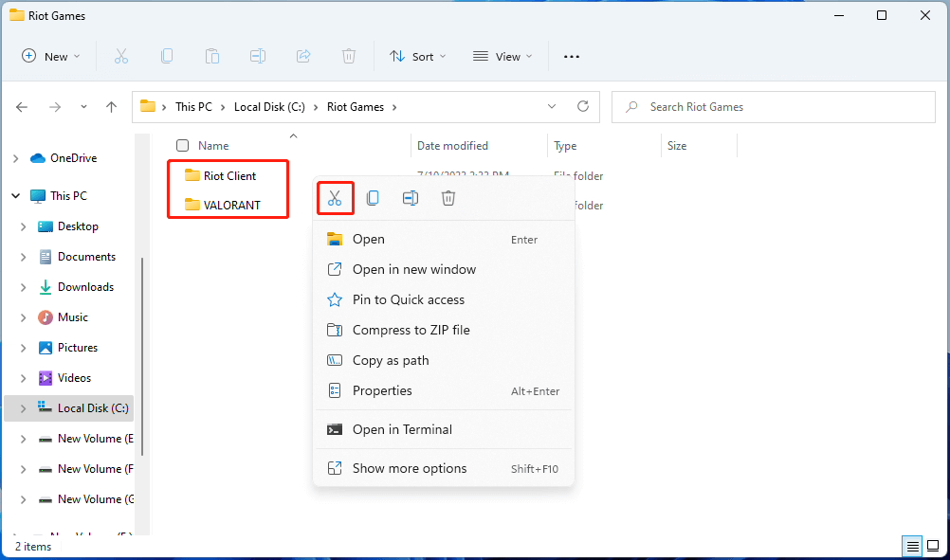Click the Share icon in the toolbar
The height and width of the screenshot is (560, 950).
click(x=303, y=56)
